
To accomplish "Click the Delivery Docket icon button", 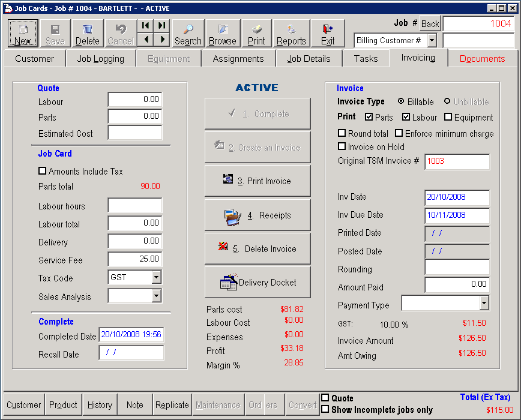I will pos(257,282).
